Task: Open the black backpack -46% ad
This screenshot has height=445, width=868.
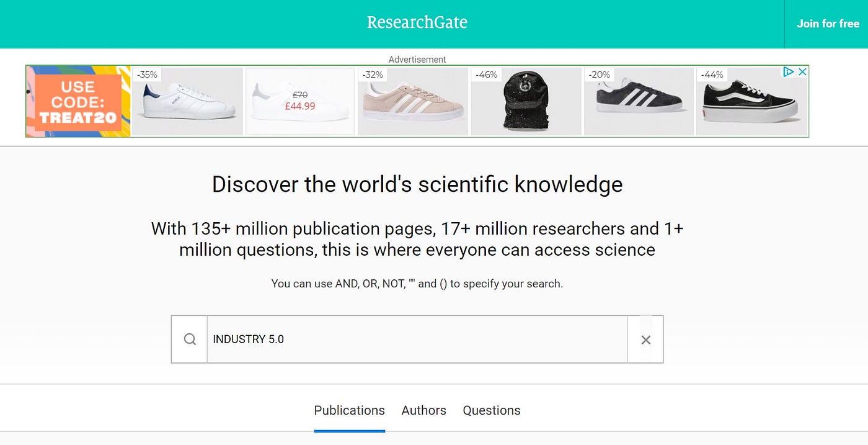Action: 526,101
